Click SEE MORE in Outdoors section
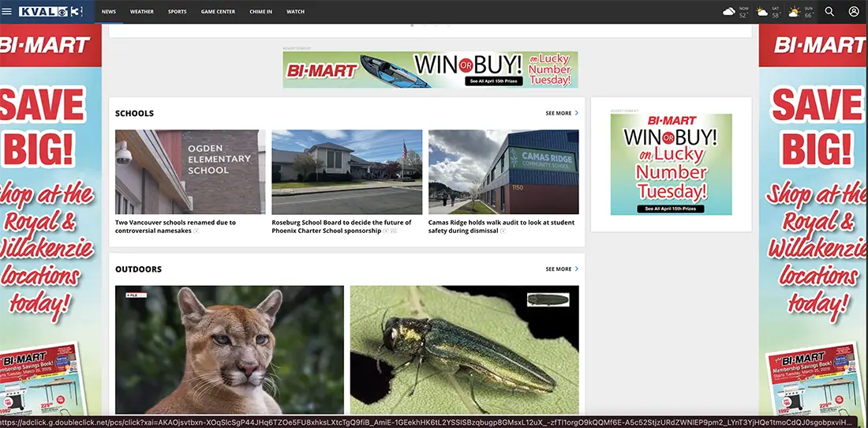This screenshot has height=428, width=868. (x=559, y=269)
